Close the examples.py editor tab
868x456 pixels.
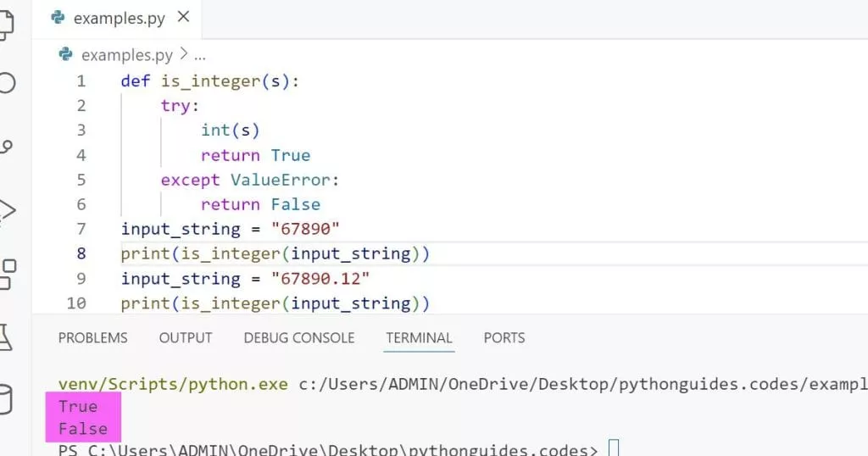coord(185,17)
